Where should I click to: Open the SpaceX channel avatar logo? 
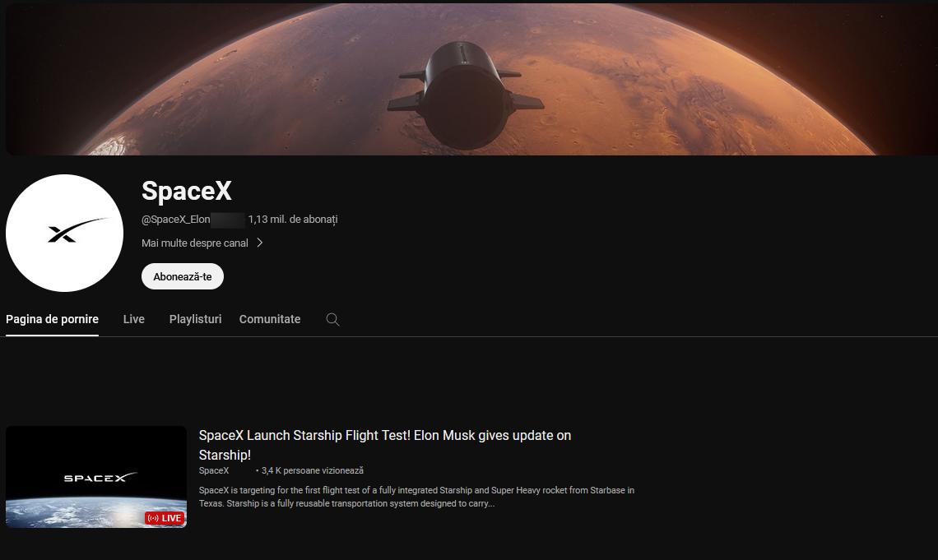(x=65, y=233)
